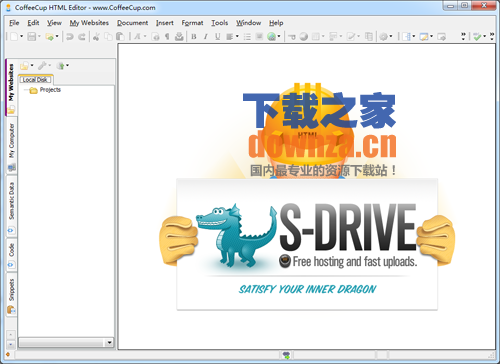
Task: Expand the pencil window dropdown arrow
Action: tap(431, 37)
